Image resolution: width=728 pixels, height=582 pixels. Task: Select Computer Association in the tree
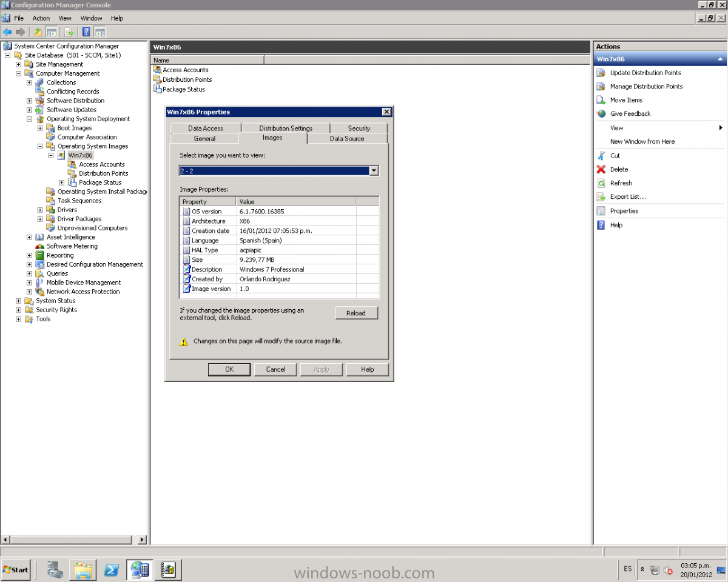[x=87, y=137]
